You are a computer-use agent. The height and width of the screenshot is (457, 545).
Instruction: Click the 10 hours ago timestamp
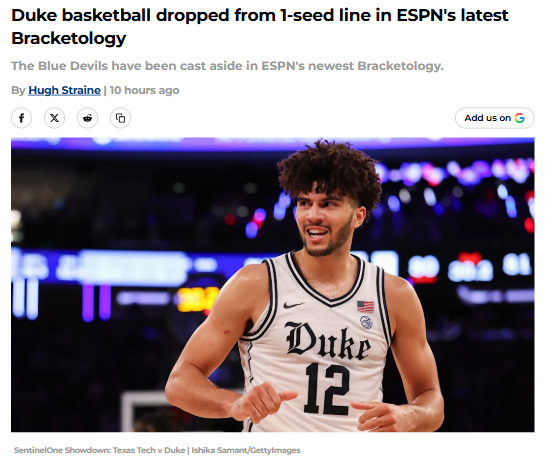(x=145, y=90)
